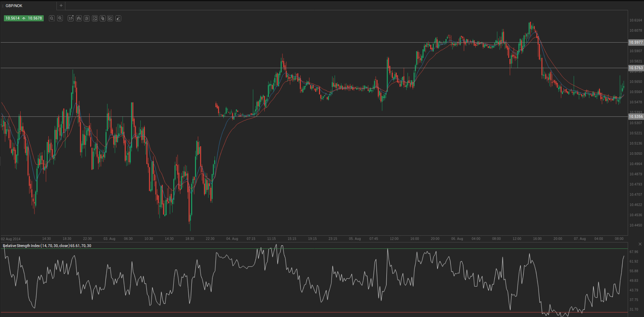644x317 pixels.
Task: Click the zoom out magnifier icon
Action: coord(52,18)
